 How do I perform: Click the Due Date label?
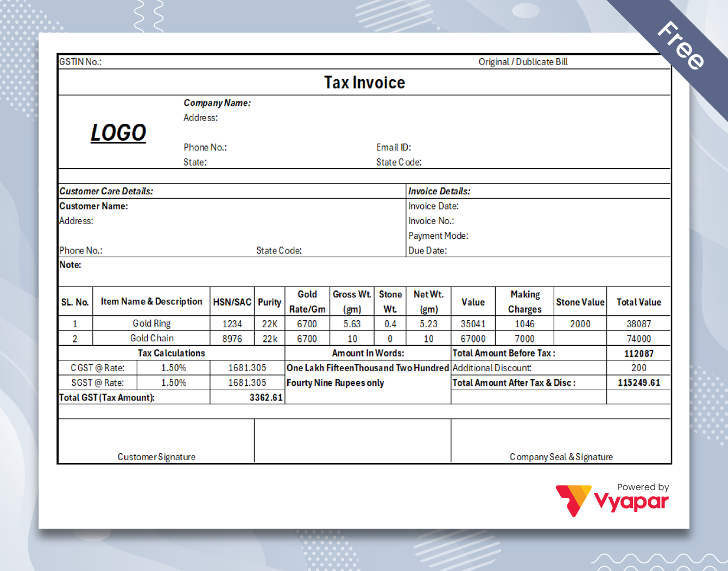tap(428, 251)
